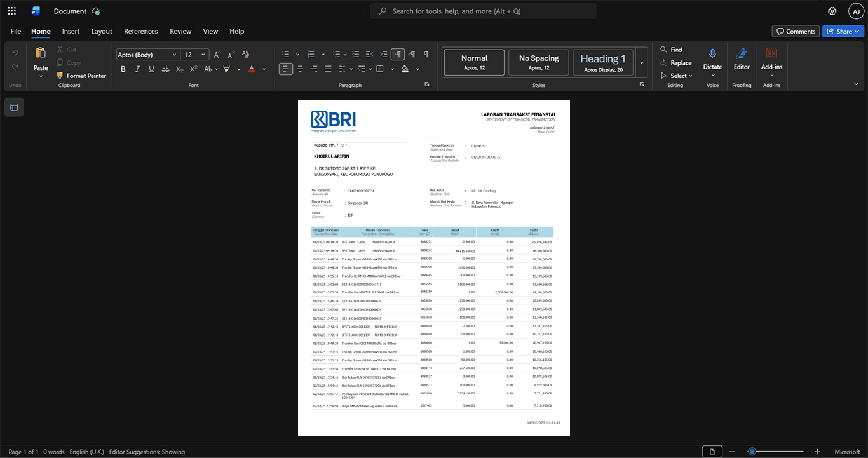The height and width of the screenshot is (458, 868).
Task: Shrink font size icon
Action: tap(231, 55)
